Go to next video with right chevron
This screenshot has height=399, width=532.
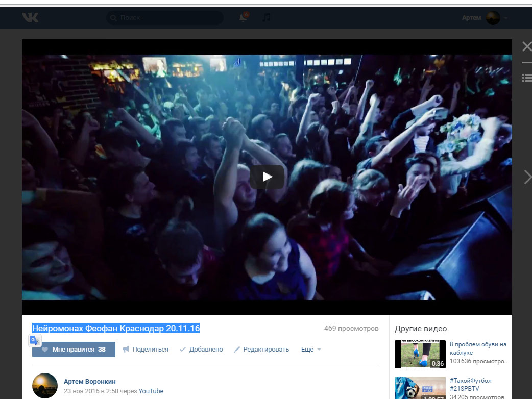527,177
